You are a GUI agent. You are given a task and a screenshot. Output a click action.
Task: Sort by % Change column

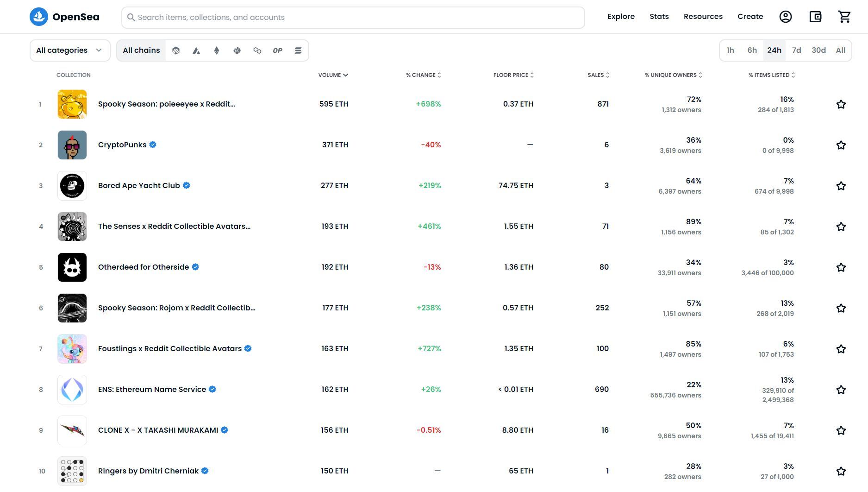tap(424, 75)
